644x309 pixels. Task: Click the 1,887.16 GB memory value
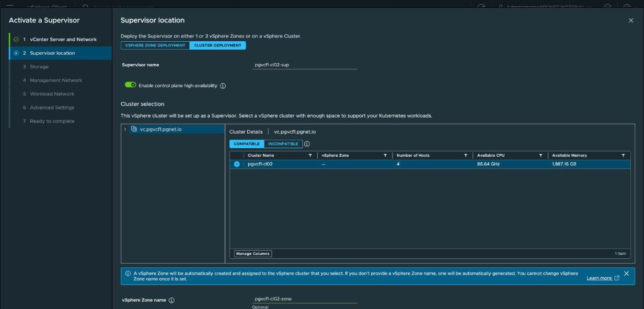click(x=564, y=164)
